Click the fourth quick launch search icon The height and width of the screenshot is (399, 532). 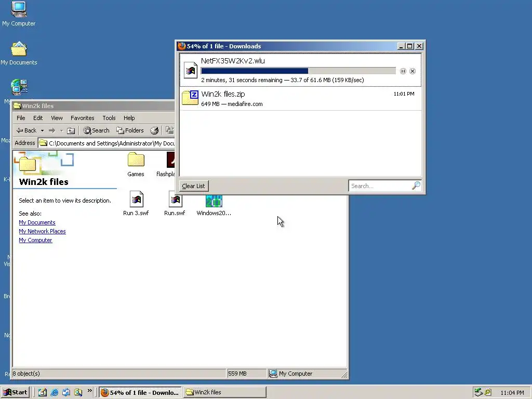point(78,393)
